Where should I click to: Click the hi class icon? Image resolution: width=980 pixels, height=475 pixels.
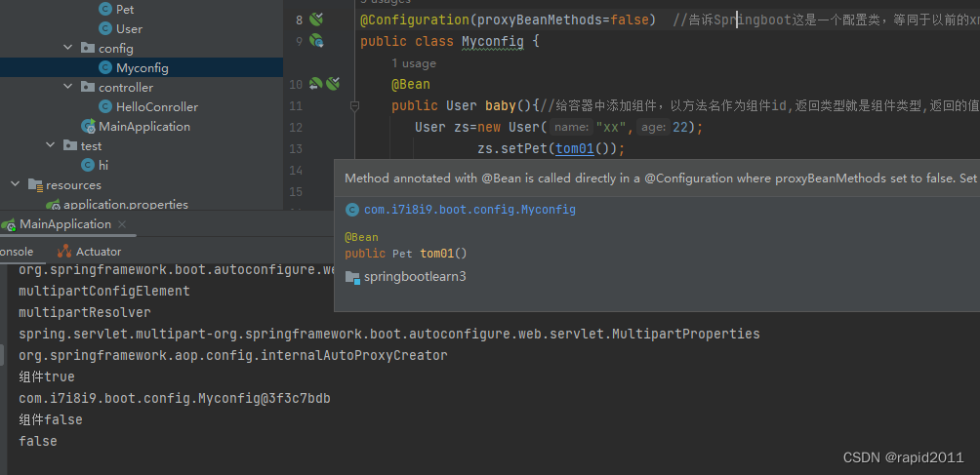tap(88, 165)
